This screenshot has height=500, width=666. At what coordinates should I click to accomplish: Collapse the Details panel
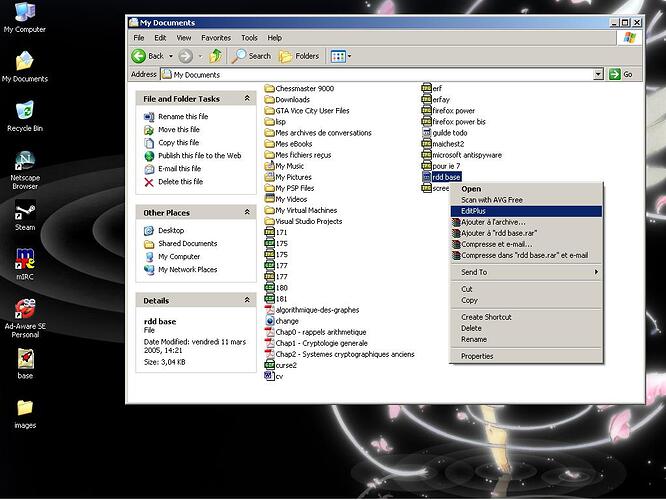click(x=245, y=300)
